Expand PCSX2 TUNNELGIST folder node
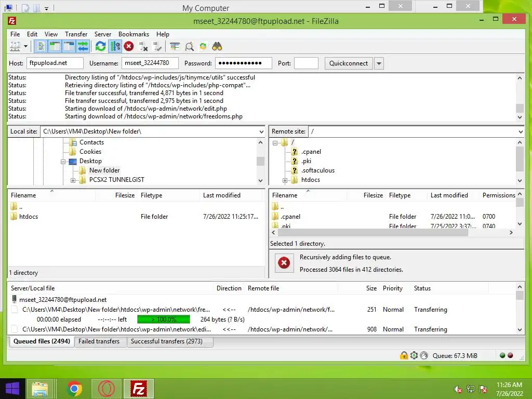532x399 pixels. pyautogui.click(x=73, y=180)
